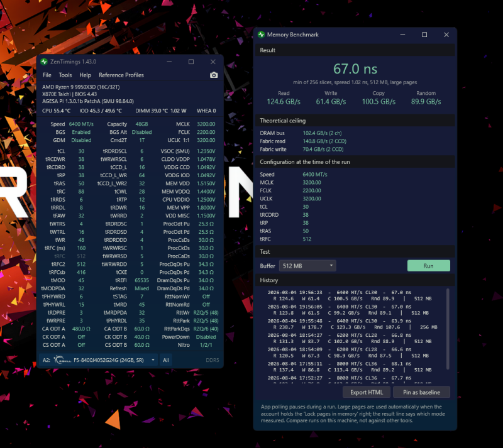
Task: Select the 18:54:27 history entry
Action: pyautogui.click(x=350, y=338)
